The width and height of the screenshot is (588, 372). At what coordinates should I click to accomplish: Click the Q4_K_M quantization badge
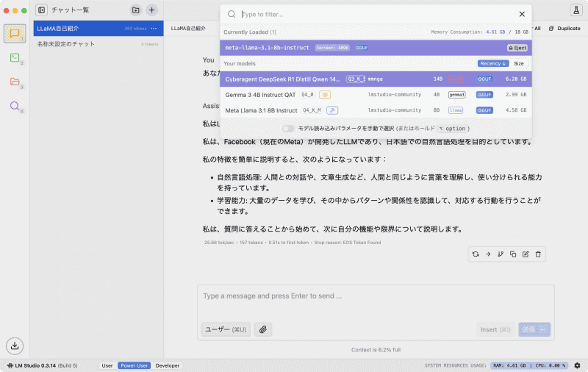click(x=312, y=110)
